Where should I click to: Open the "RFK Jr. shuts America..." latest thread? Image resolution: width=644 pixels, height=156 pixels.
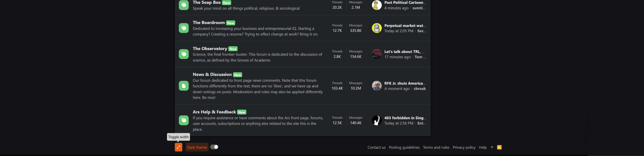pyautogui.click(x=405, y=83)
